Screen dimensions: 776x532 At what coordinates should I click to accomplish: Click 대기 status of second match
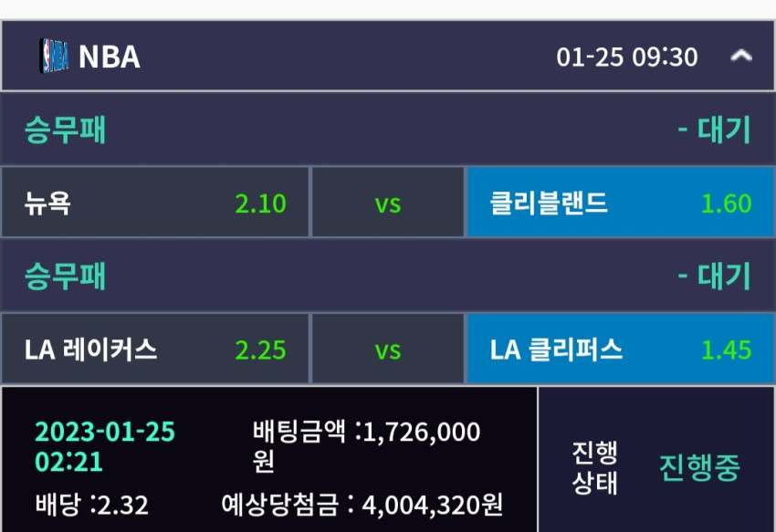tap(714, 276)
